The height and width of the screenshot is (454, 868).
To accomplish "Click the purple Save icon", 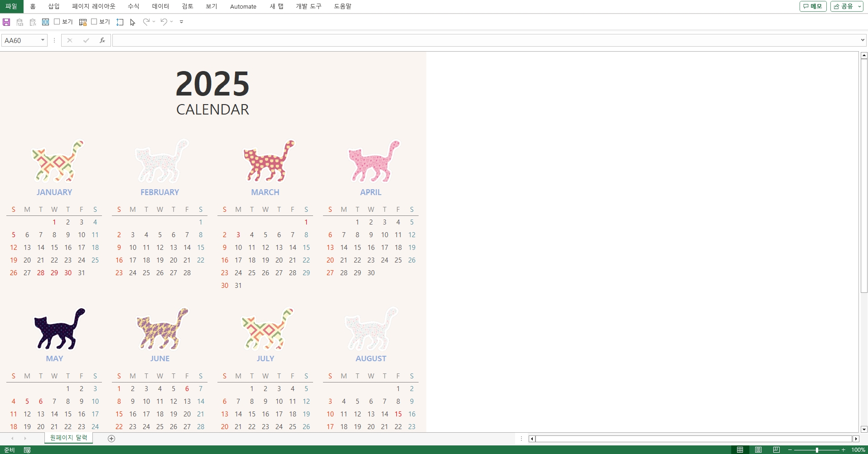I will (x=6, y=22).
